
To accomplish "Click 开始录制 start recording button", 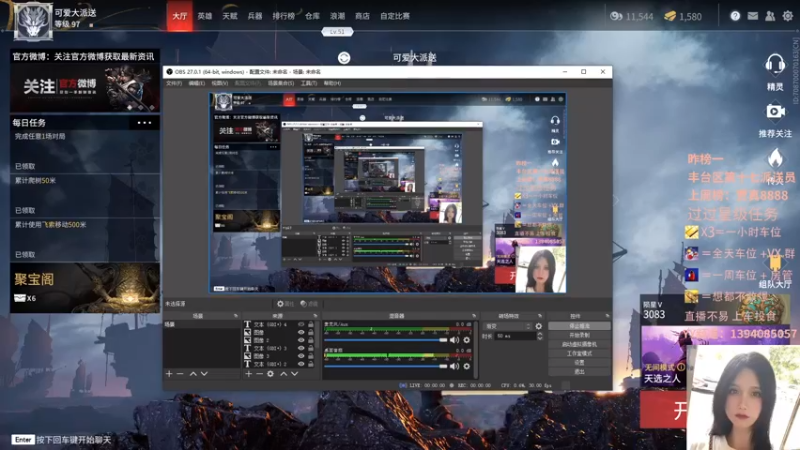I will tap(579, 335).
